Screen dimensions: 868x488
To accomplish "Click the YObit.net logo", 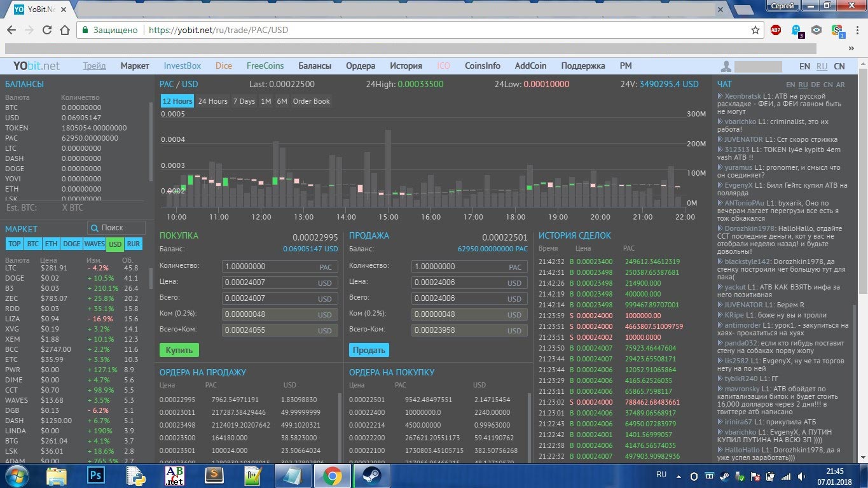I will [x=36, y=66].
